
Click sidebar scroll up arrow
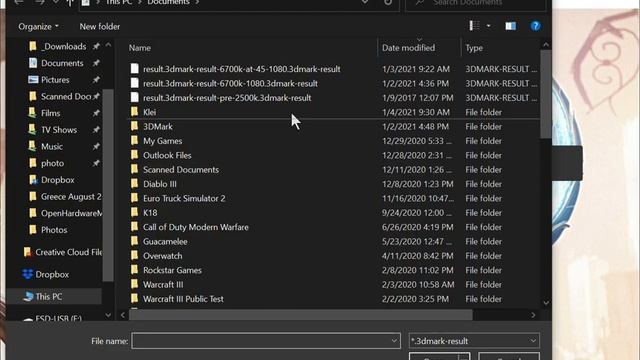(108, 45)
